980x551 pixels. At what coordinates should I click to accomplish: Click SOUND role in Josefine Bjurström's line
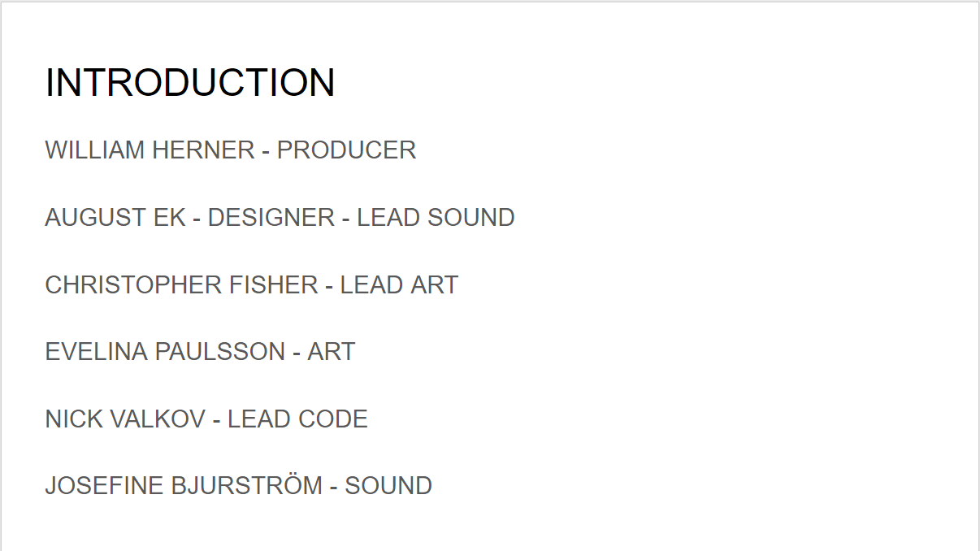click(x=388, y=486)
